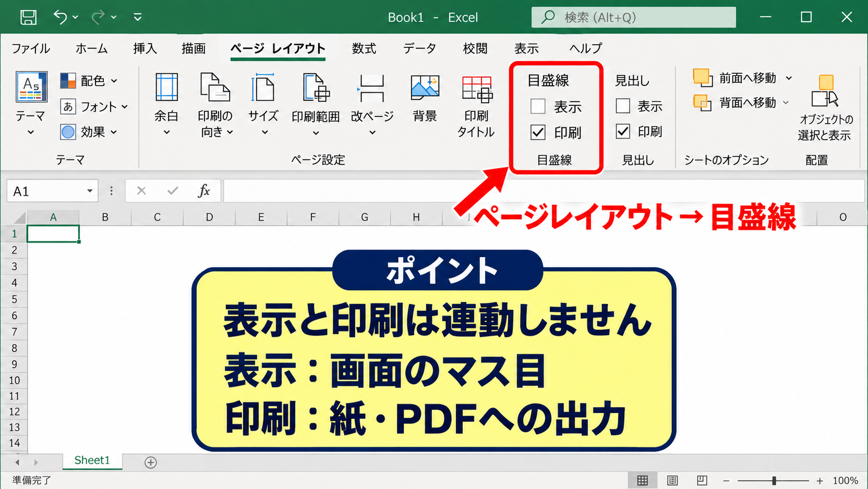The width and height of the screenshot is (868, 489).
Task: Click the 印刷タイトル print titles tool
Action: [x=477, y=106]
